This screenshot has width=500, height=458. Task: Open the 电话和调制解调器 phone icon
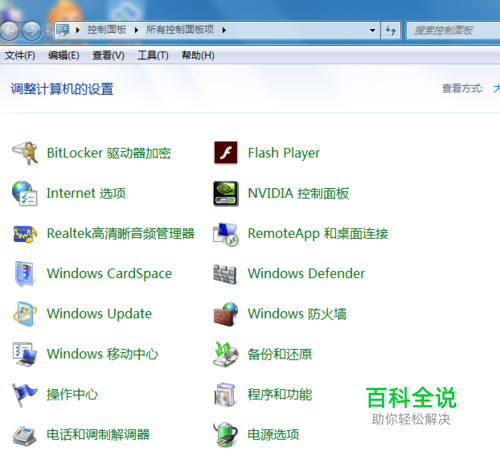click(24, 435)
